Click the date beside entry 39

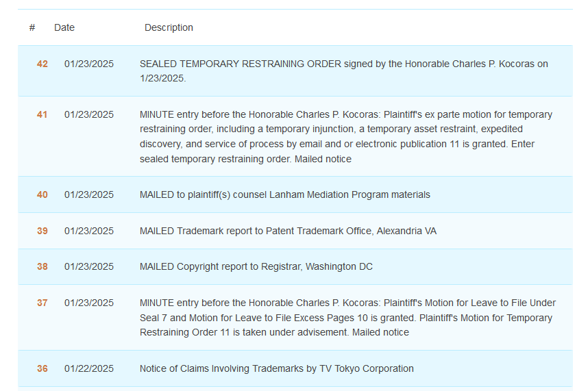click(x=89, y=231)
